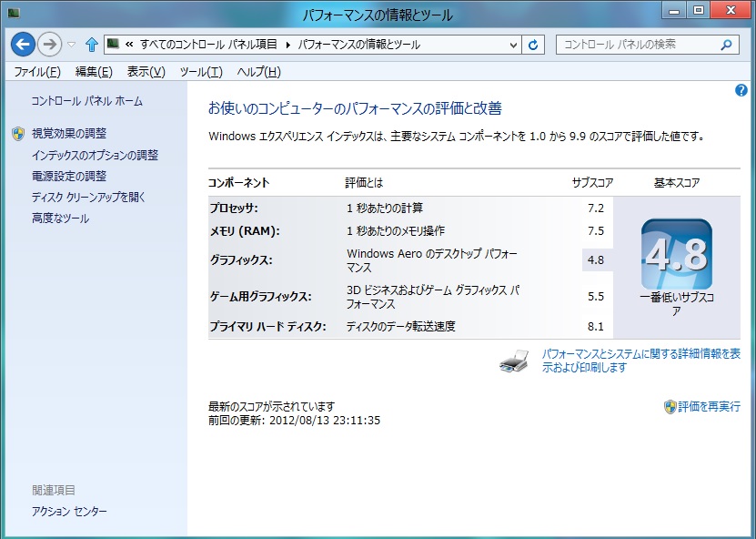Maximize the performance window

[x=698, y=11]
